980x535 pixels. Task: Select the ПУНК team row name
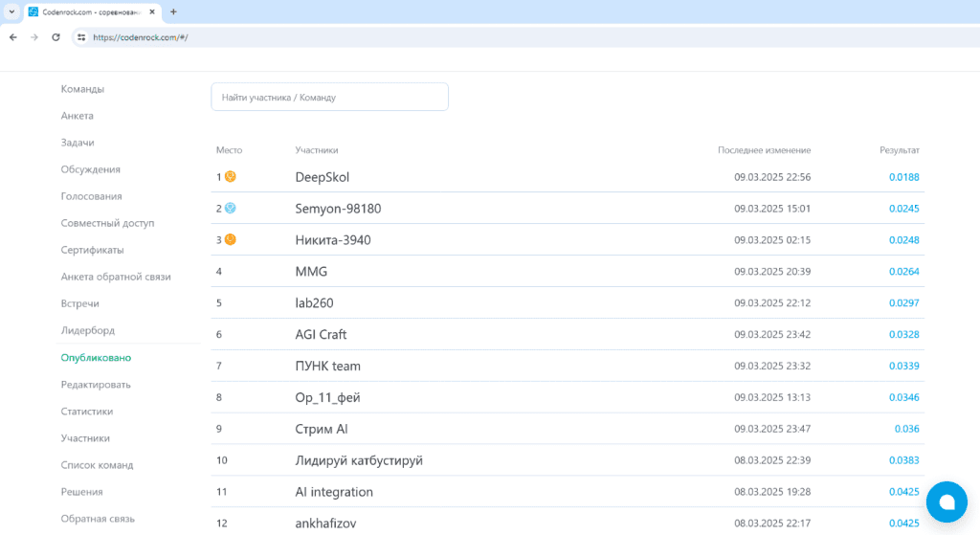(x=328, y=366)
